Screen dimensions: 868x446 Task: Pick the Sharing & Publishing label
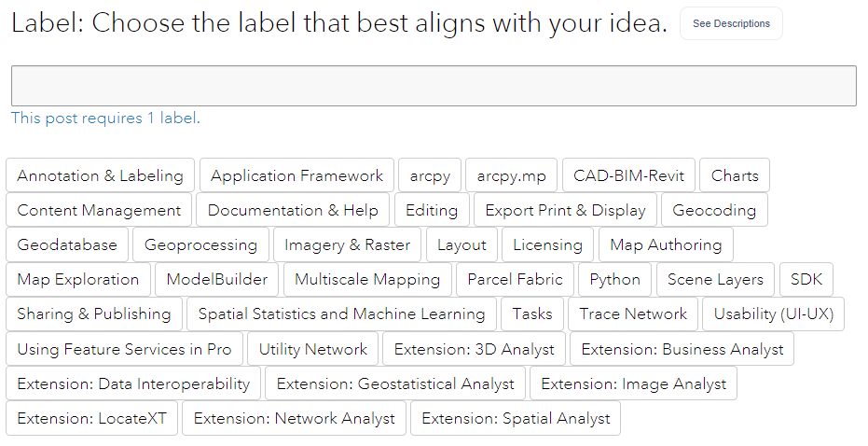94,314
